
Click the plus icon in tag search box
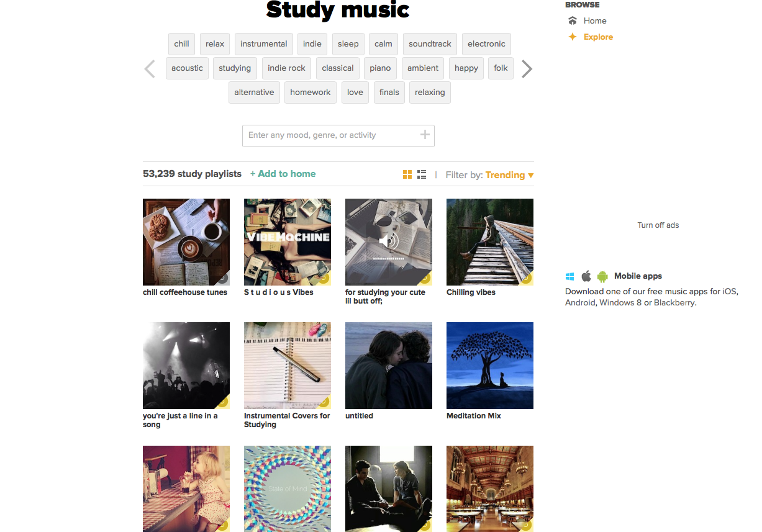[x=425, y=135]
